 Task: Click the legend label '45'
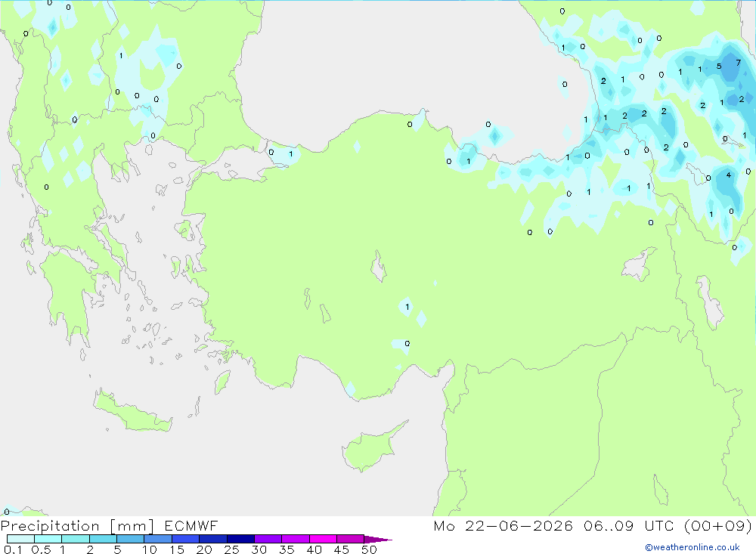click(x=342, y=549)
